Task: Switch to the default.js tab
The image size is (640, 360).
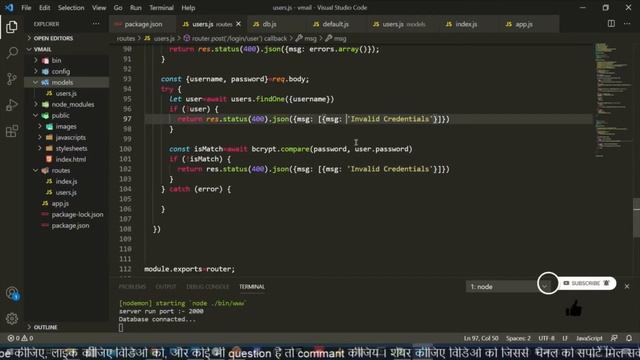Action: 335,24
